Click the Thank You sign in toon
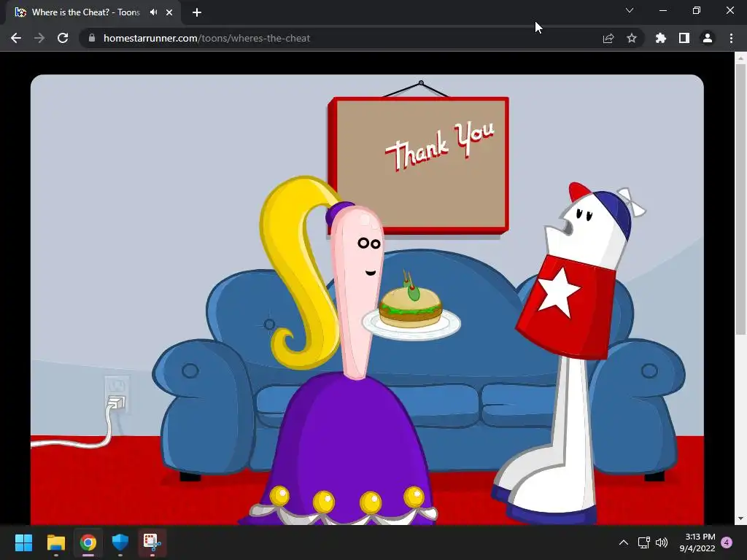The image size is (747, 560). tap(418, 165)
